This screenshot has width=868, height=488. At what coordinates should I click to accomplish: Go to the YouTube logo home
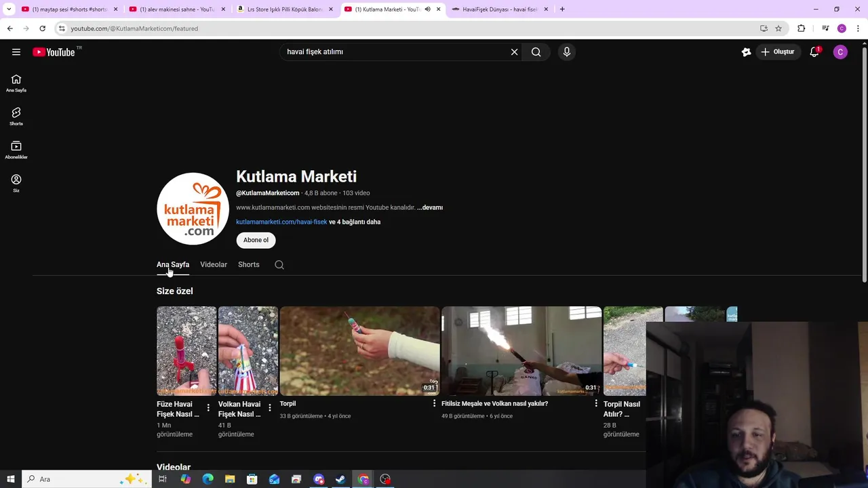coord(54,52)
